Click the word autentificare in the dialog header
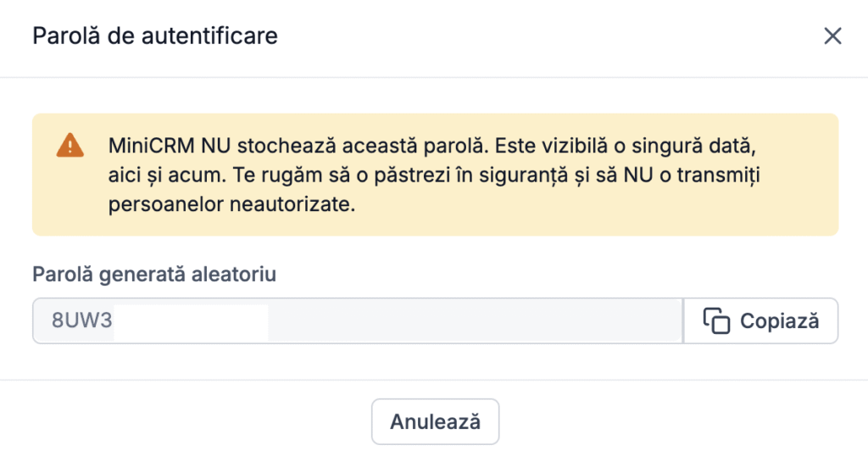Viewport: 868px width, 456px height. click(x=209, y=36)
